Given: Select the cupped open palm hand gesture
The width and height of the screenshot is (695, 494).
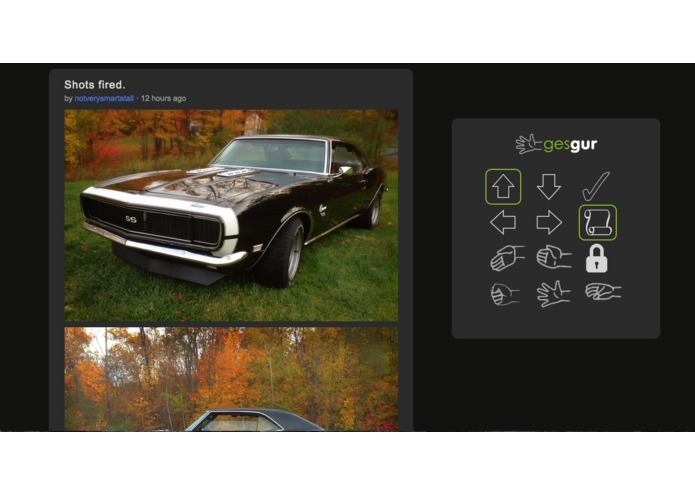Looking at the screenshot, I should 507,257.
